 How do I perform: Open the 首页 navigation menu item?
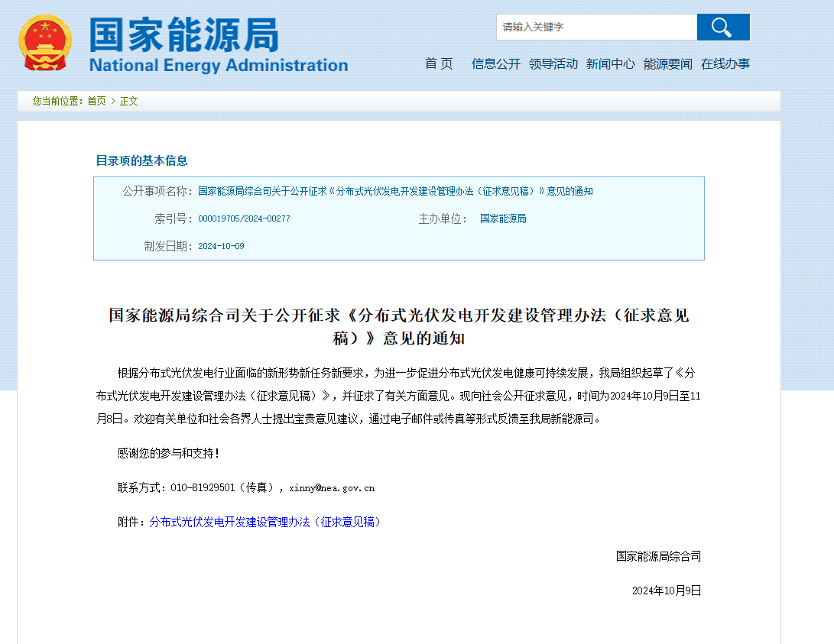click(x=439, y=63)
